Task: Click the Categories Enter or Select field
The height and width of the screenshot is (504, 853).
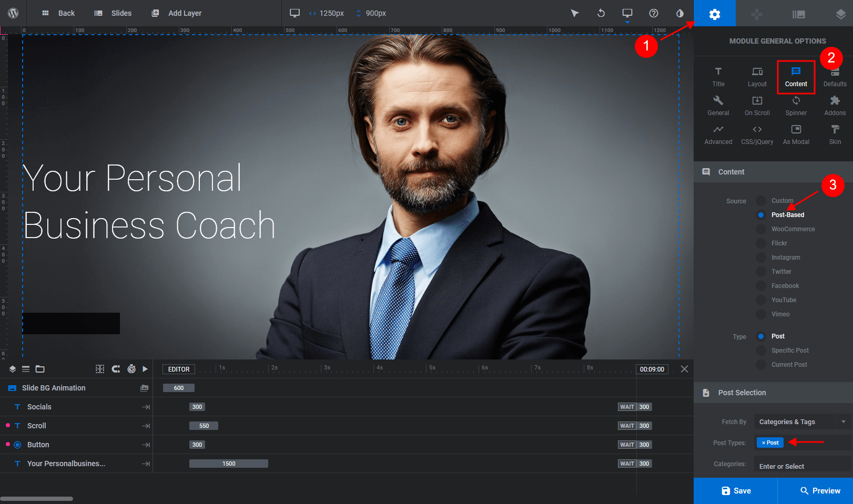Action: [802, 466]
